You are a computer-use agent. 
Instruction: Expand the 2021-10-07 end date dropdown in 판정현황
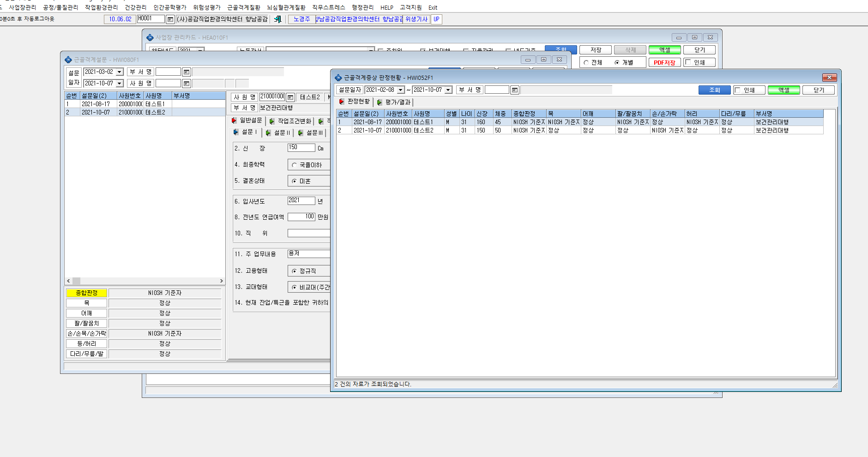click(x=448, y=90)
